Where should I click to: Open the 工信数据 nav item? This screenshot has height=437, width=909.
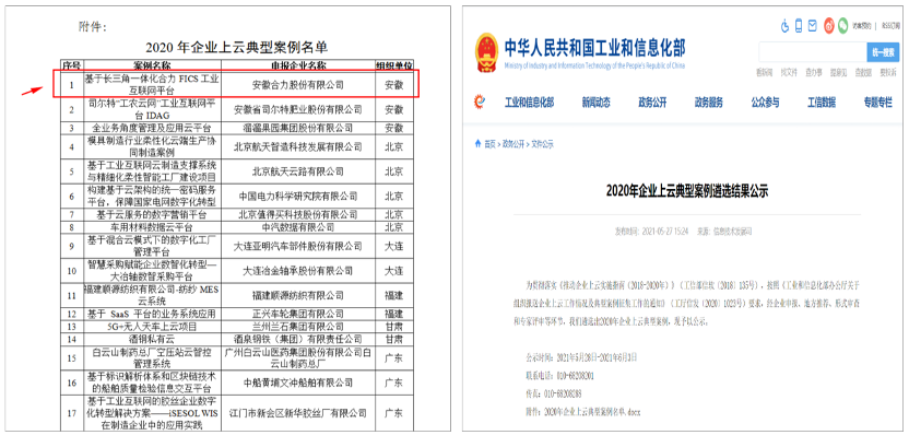[x=821, y=103]
